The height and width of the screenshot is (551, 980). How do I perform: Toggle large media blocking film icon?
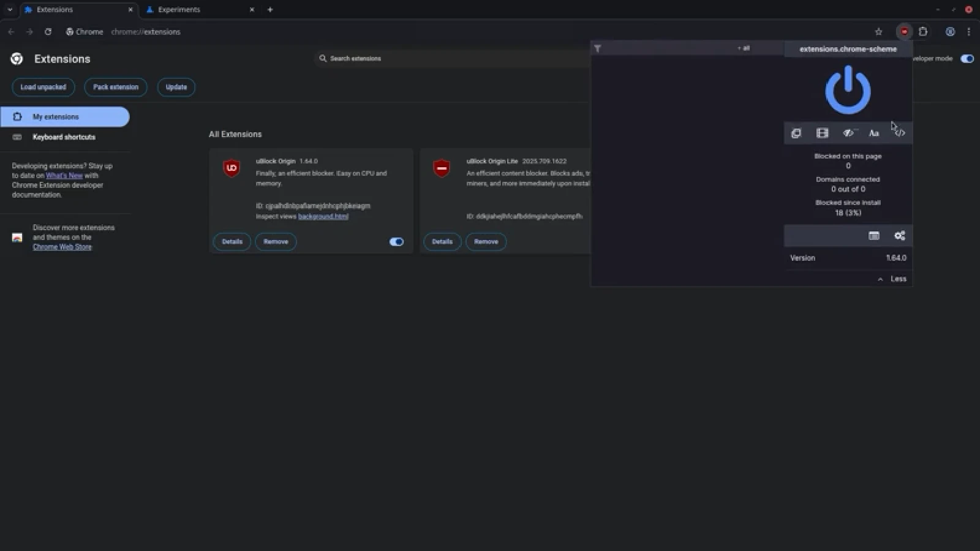822,133
